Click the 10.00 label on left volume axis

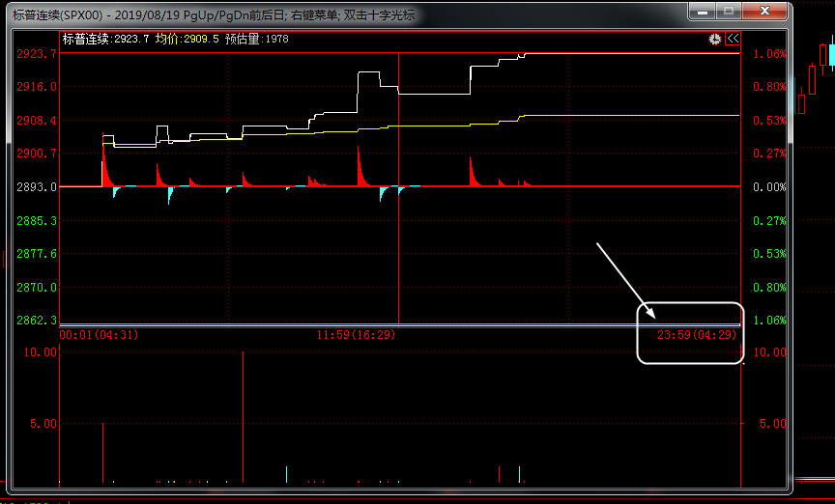40,352
